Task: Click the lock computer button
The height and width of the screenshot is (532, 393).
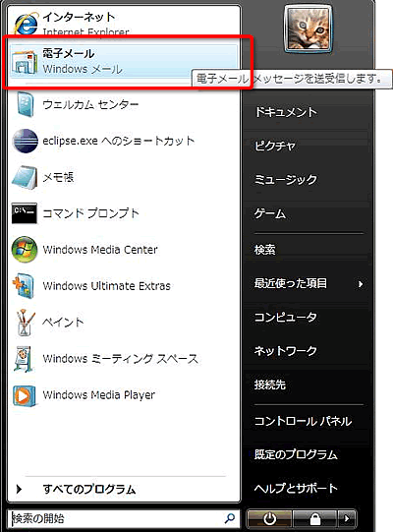Action: click(315, 518)
